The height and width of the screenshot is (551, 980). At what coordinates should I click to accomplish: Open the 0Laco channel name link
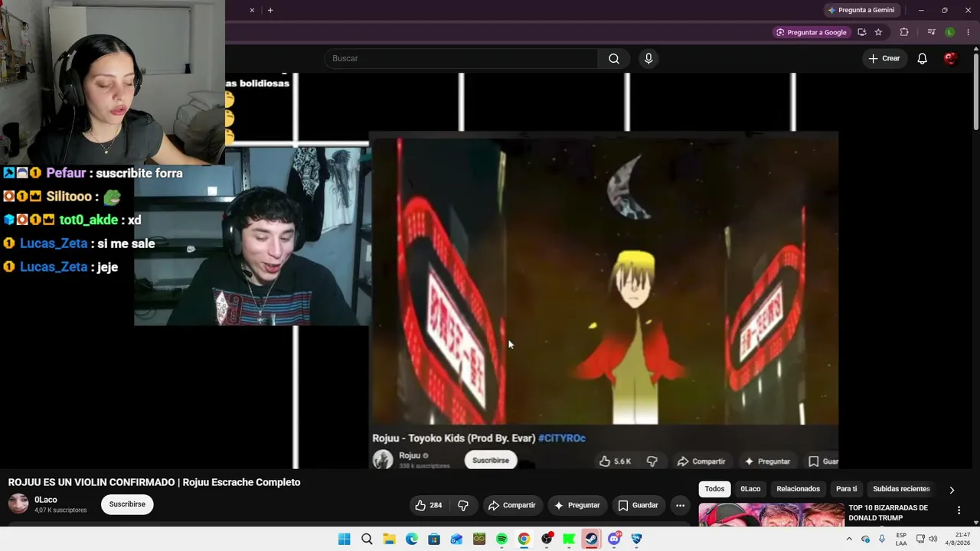46,500
